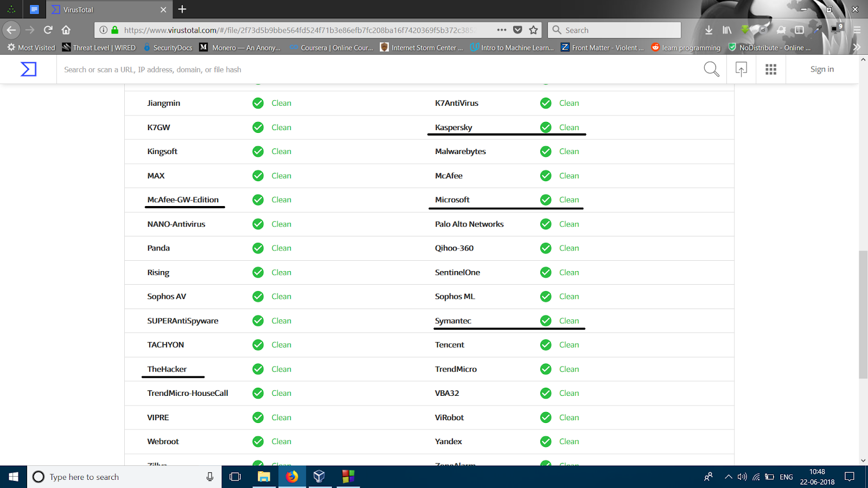Click the Clean result for Webroot
The height and width of the screenshot is (488, 868).
[x=282, y=441]
